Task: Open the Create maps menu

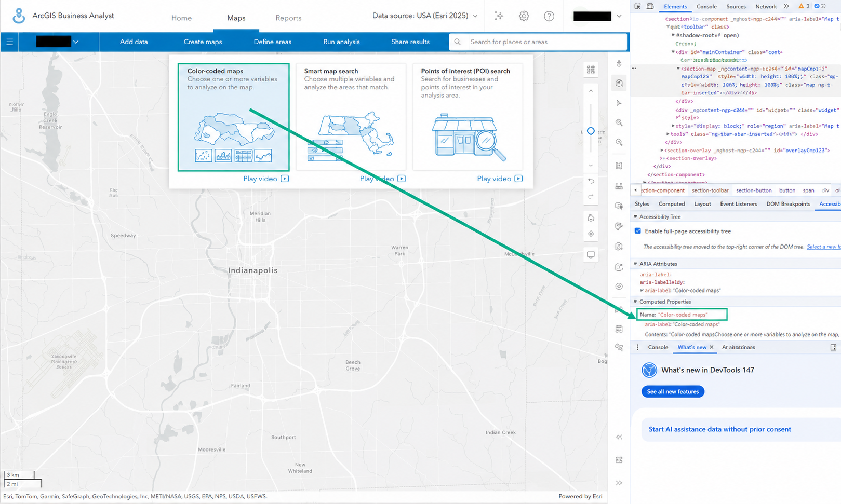Action: (x=203, y=42)
